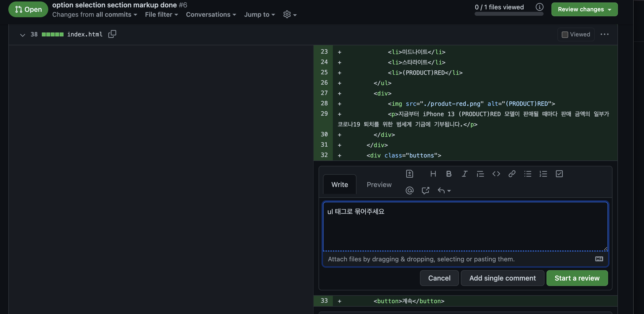This screenshot has height=314, width=644.
Task: Click the heading formatting icon
Action: point(433,174)
